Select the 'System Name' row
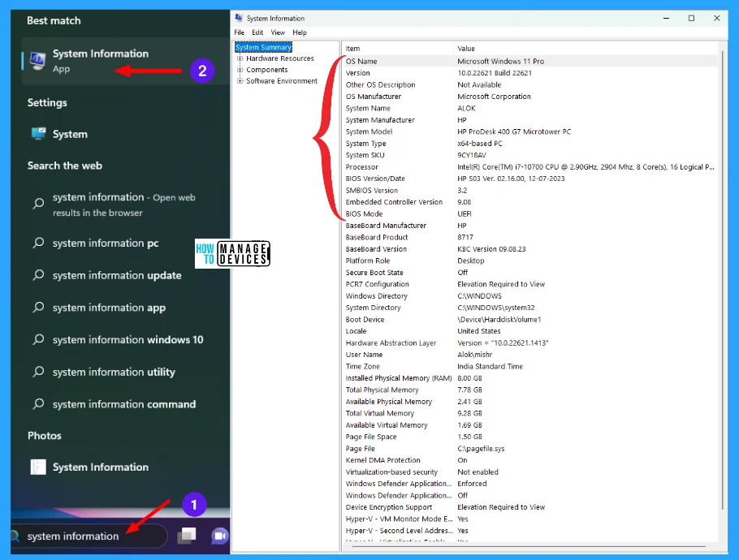Viewport: 739px width, 560px height. pos(530,108)
